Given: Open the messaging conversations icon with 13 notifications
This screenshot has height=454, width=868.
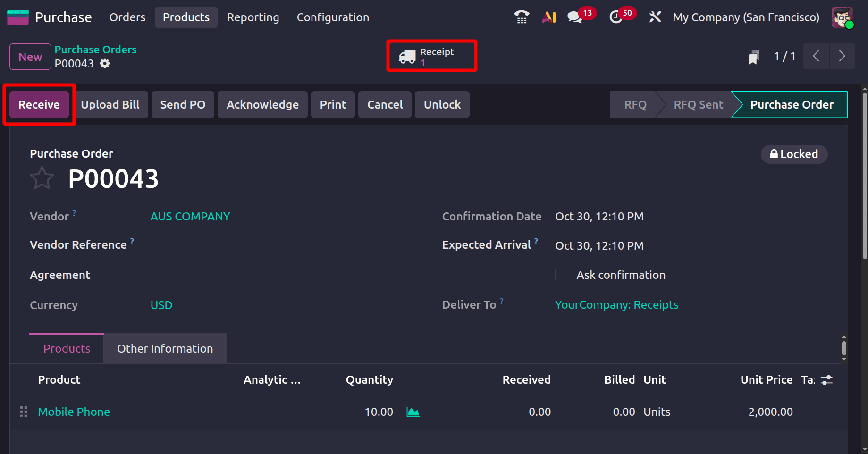Looking at the screenshot, I should point(573,16).
